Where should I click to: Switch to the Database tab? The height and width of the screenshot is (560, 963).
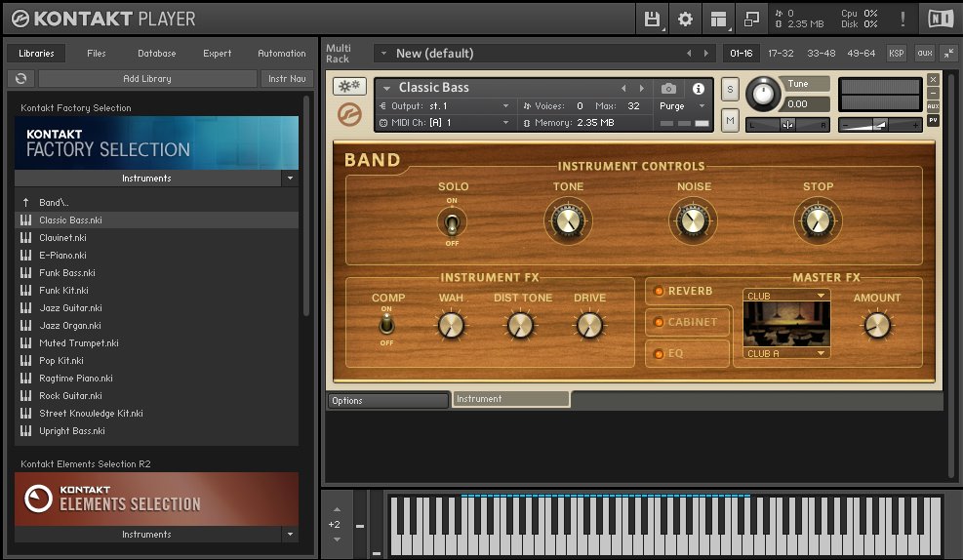pos(157,54)
